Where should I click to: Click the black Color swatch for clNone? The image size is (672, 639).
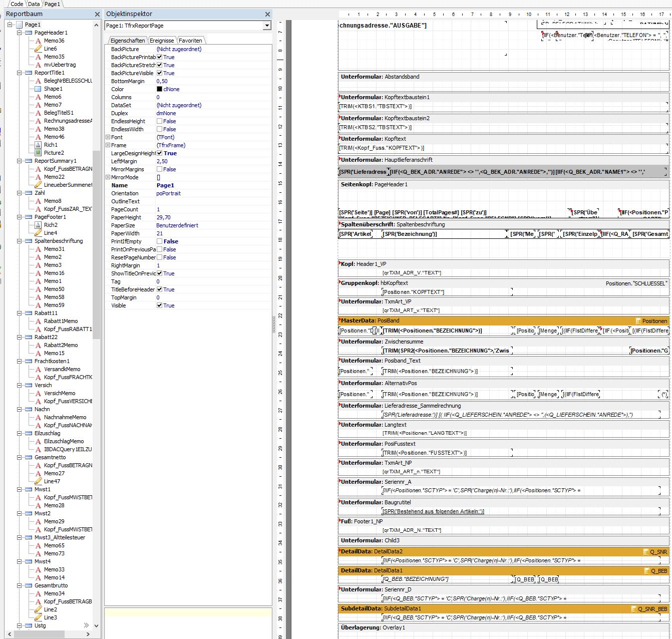pyautogui.click(x=159, y=89)
